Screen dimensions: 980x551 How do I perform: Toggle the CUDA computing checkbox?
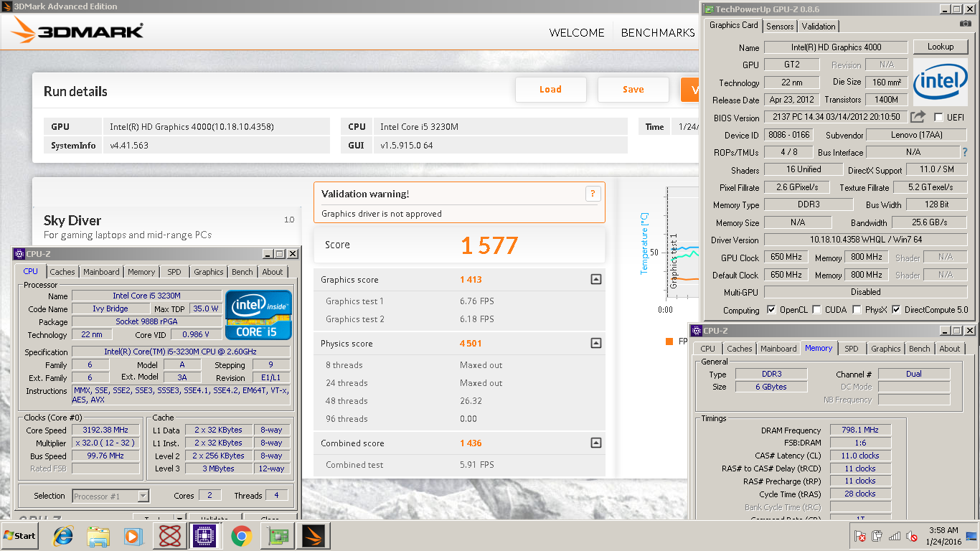(x=817, y=310)
